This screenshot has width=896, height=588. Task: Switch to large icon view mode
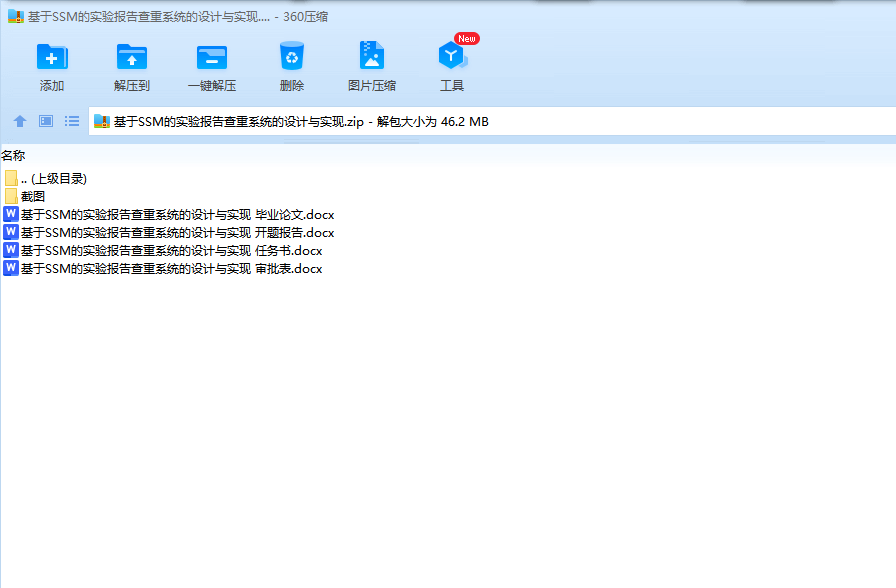point(46,121)
